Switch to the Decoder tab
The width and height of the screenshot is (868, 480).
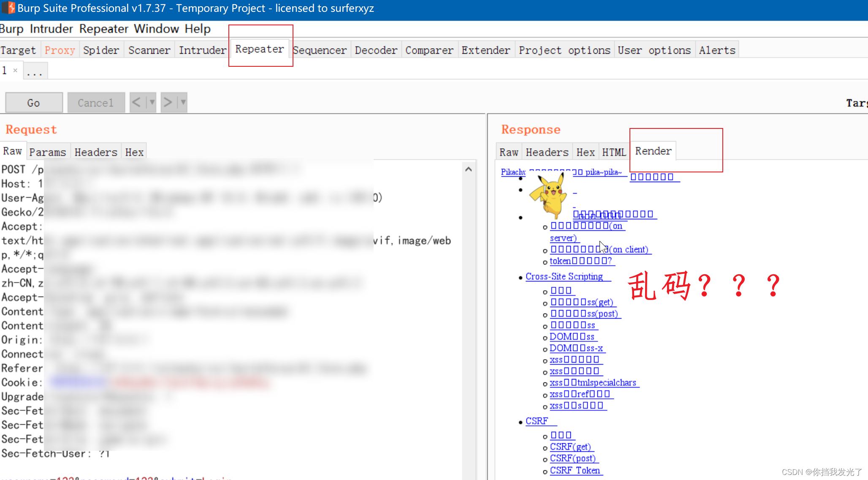tap(375, 50)
